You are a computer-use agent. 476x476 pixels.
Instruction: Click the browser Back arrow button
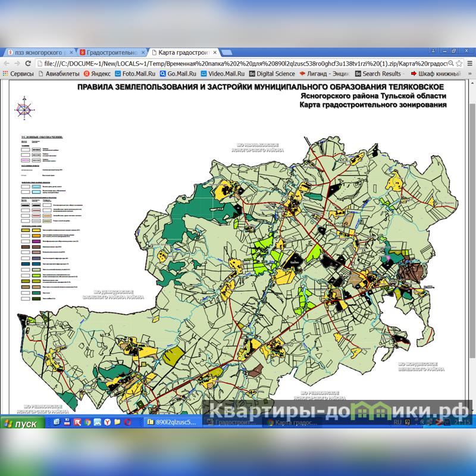coord(7,63)
